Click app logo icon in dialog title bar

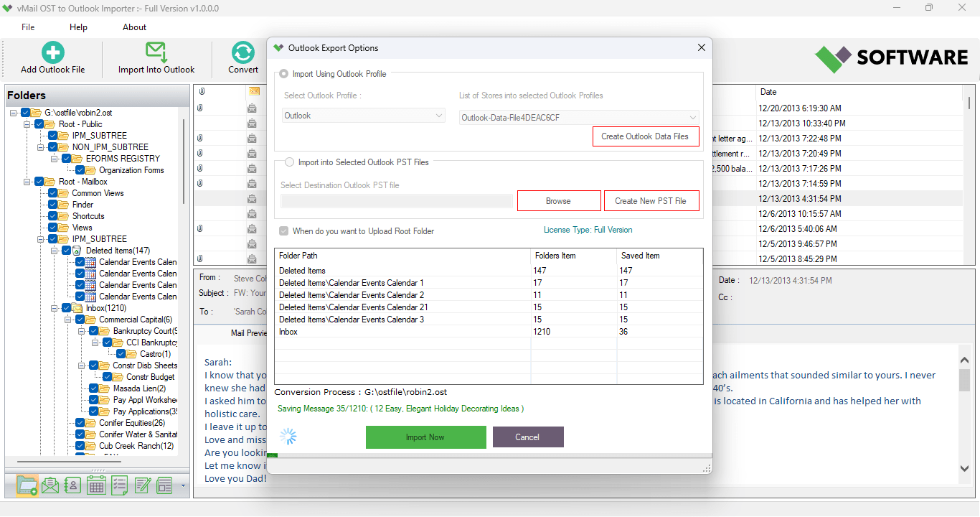[x=278, y=48]
